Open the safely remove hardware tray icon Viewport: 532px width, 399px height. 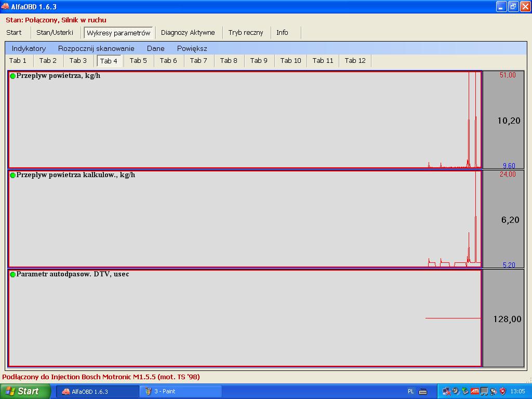pyautogui.click(x=465, y=391)
